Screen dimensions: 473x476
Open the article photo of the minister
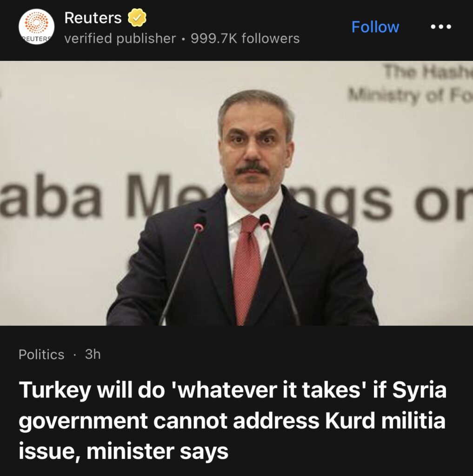click(x=236, y=193)
